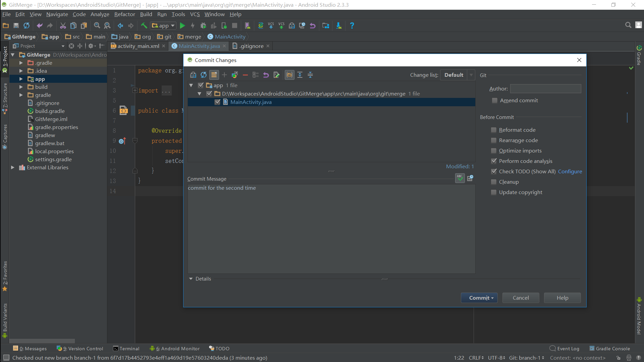Click Expand All icon in commit dialog

click(x=300, y=75)
